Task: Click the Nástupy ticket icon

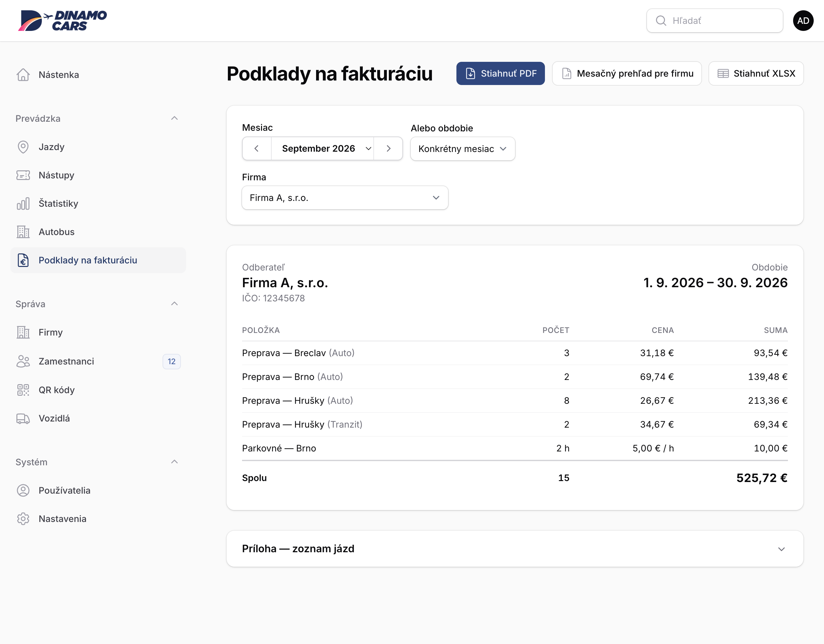Action: [23, 175]
